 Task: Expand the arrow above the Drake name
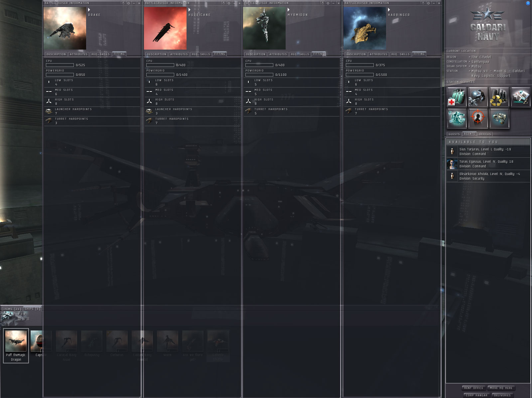point(89,10)
